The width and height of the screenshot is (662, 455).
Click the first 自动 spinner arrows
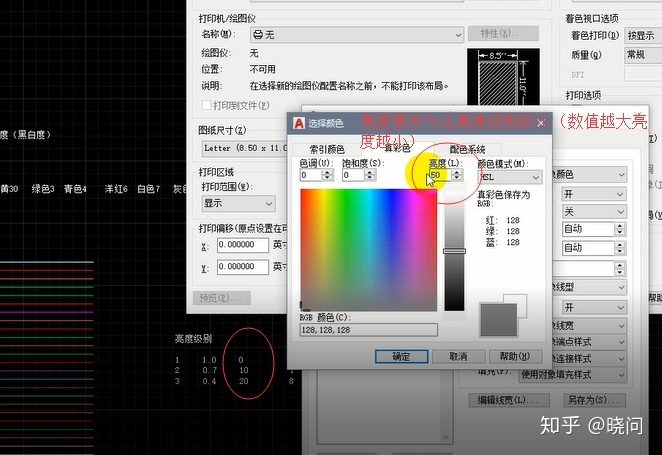coord(620,230)
